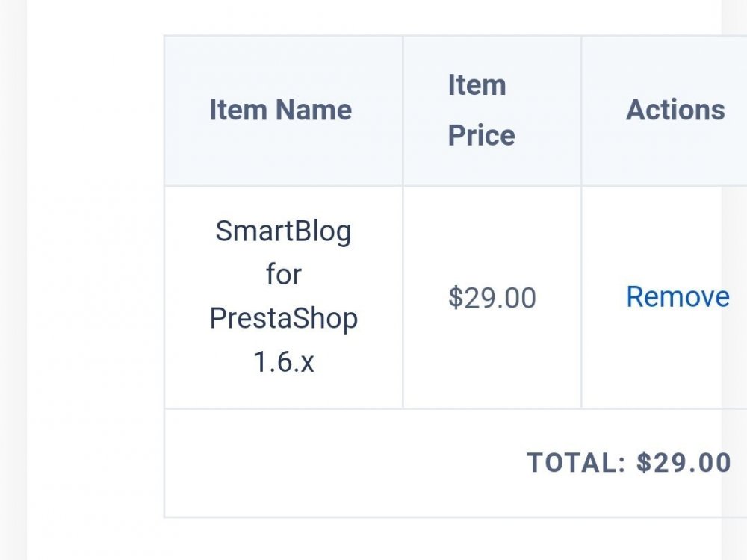The image size is (747, 560).
Task: Click the 1.6.x version text
Action: tap(283, 362)
